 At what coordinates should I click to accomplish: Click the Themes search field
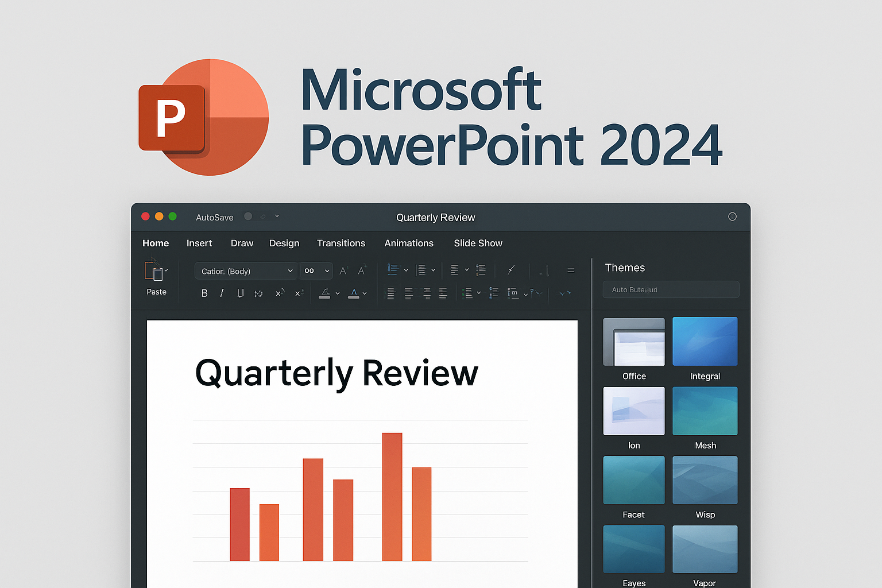pos(671,290)
